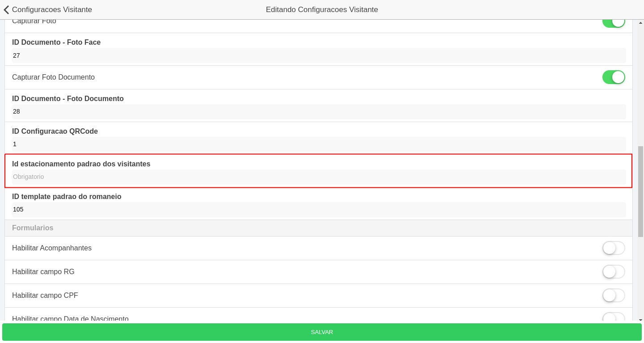Open the Configuracoes Visitante header link
Viewport: 644px width, 343px height.
(x=52, y=9)
